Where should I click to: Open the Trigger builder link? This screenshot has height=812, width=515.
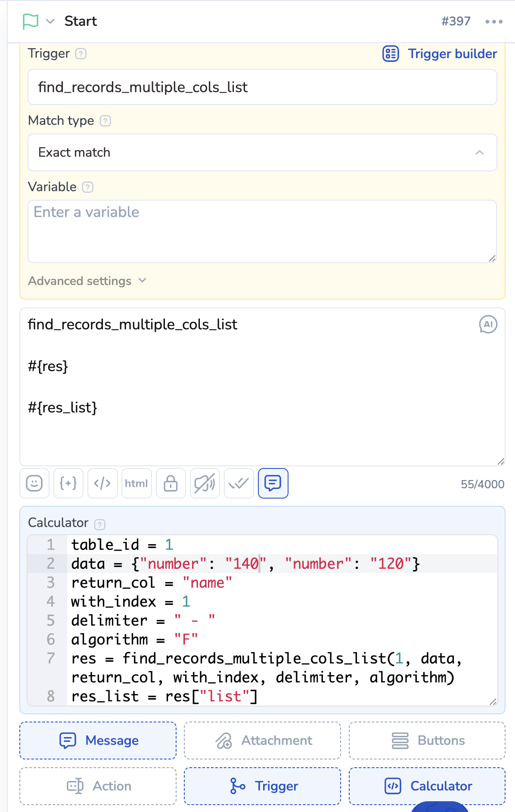[x=440, y=54]
